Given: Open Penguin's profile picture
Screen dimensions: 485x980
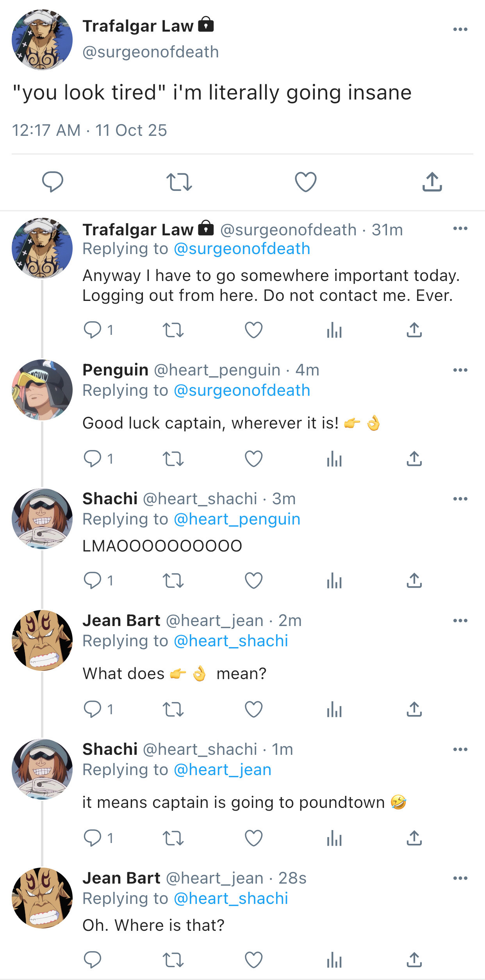Looking at the screenshot, I should click(x=42, y=390).
